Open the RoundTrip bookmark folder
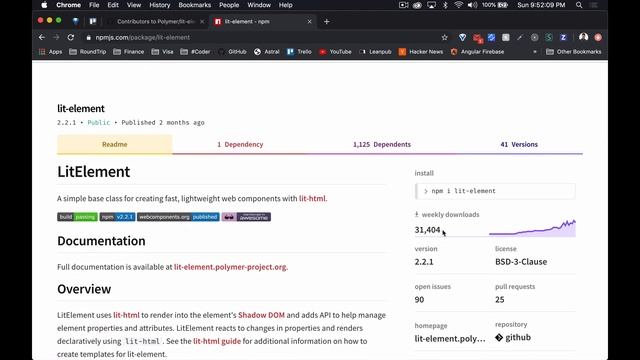The width and height of the screenshot is (640, 360). coord(88,52)
